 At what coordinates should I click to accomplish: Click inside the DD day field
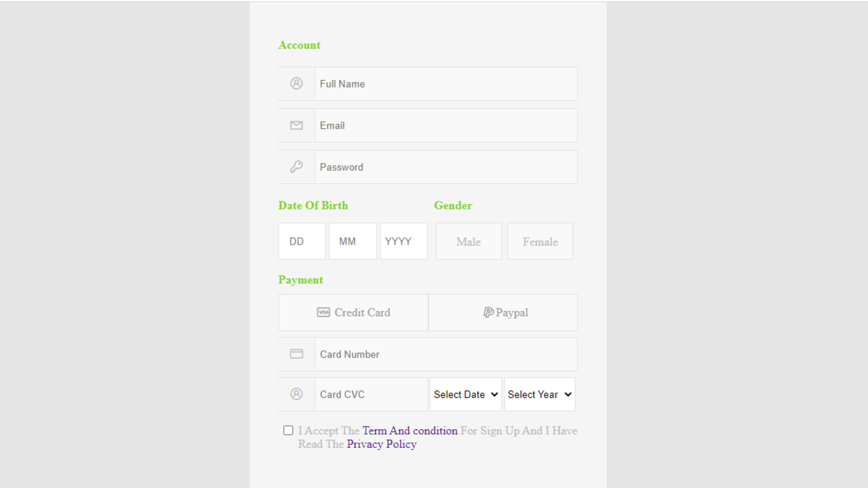click(x=301, y=241)
